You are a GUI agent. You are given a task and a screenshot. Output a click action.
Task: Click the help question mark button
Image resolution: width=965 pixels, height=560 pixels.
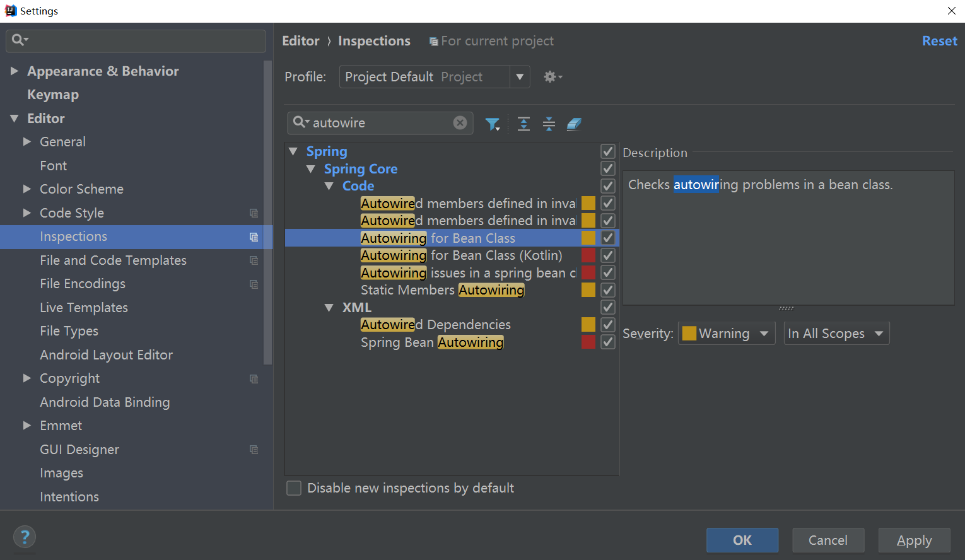point(25,537)
